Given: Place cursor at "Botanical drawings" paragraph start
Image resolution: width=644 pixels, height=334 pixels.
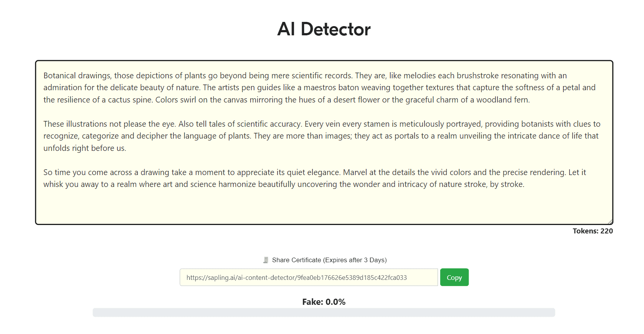Looking at the screenshot, I should tap(44, 76).
